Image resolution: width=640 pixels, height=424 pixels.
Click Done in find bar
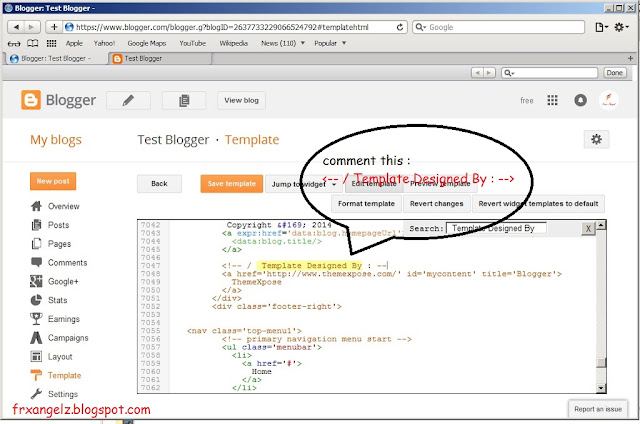615,73
